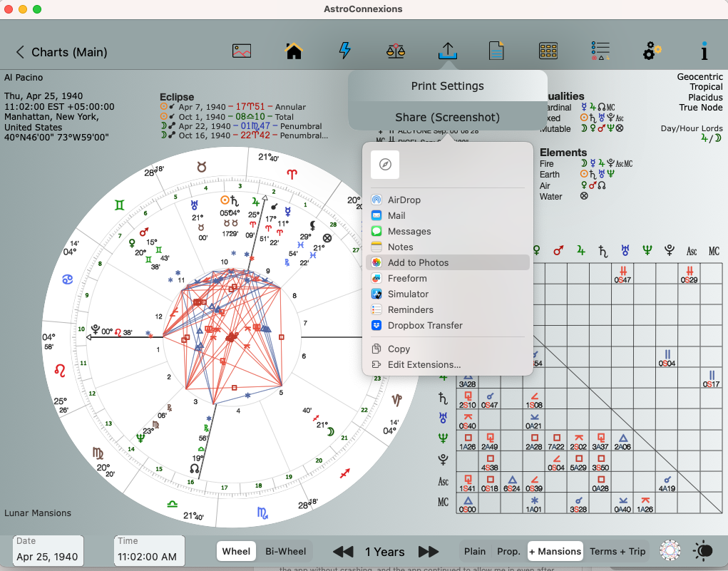
Task: Go back to Charts (Main)
Action: tap(61, 52)
